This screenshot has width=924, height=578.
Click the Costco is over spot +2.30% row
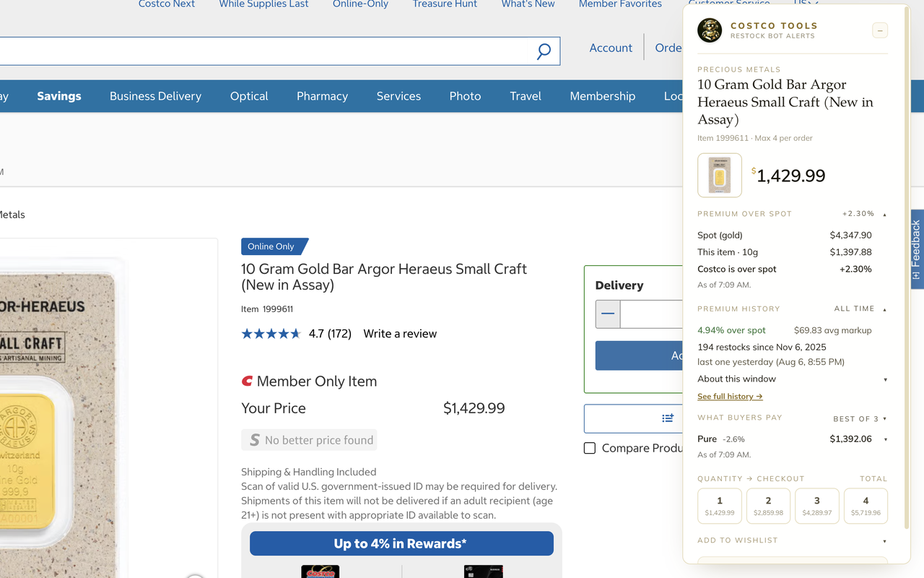(x=785, y=269)
